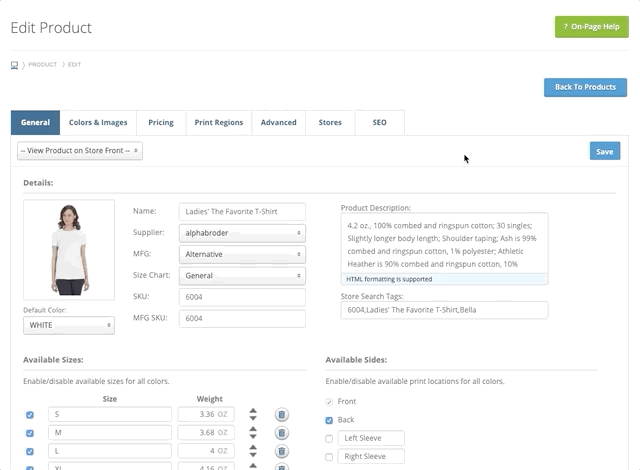The height and width of the screenshot is (470, 640).
Task: Click the MFG SKU input field
Action: pos(242,318)
